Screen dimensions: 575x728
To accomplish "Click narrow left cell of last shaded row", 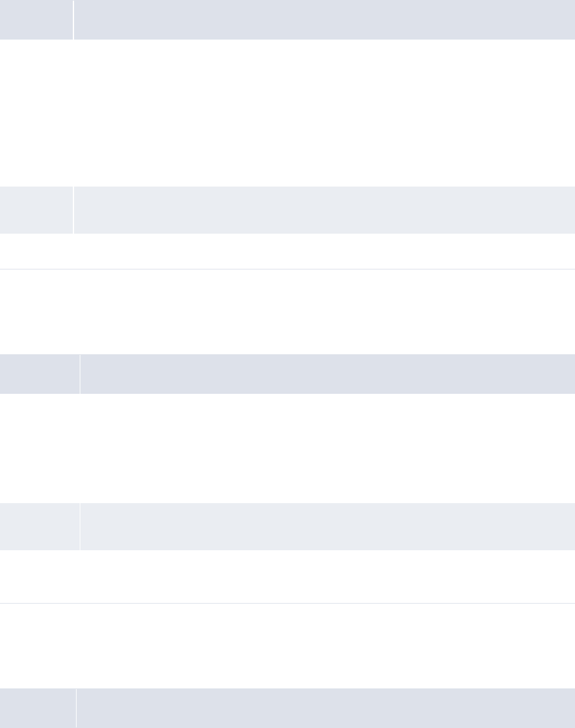I will tap(38, 708).
